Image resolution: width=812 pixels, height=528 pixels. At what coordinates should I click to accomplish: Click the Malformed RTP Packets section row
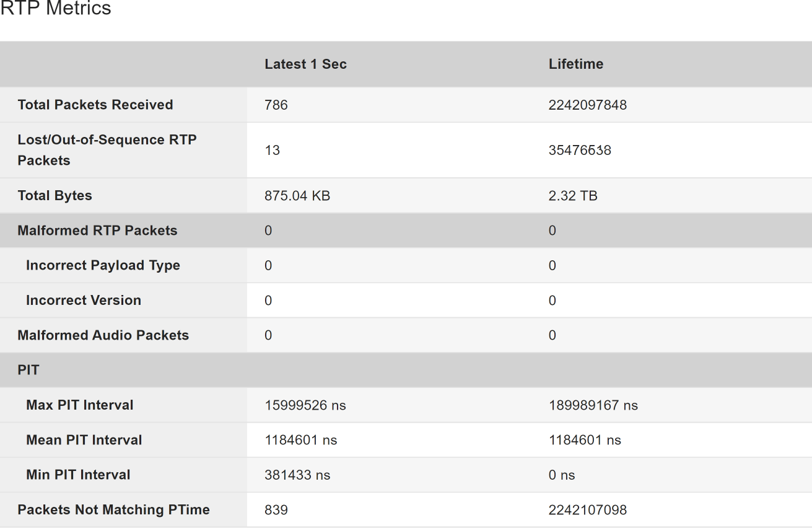pyautogui.click(x=406, y=231)
